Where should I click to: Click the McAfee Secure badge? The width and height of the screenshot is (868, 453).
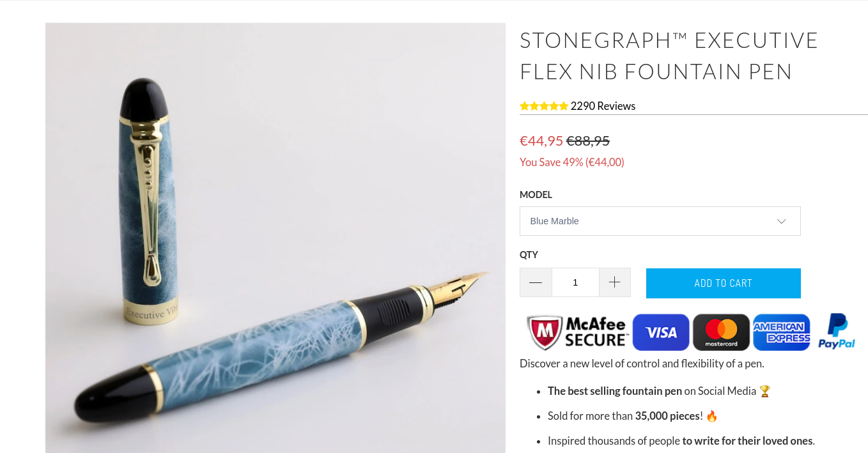577,332
